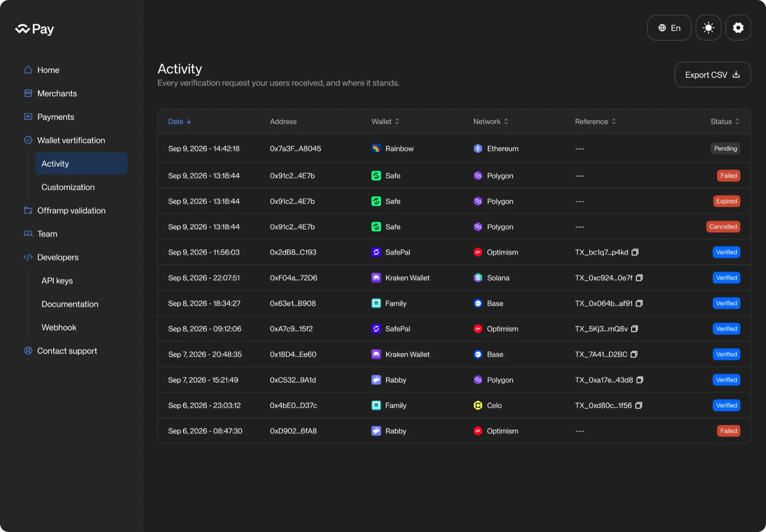Viewport: 766px width, 532px height.
Task: Toggle light theme with sun icon
Action: 708,28
